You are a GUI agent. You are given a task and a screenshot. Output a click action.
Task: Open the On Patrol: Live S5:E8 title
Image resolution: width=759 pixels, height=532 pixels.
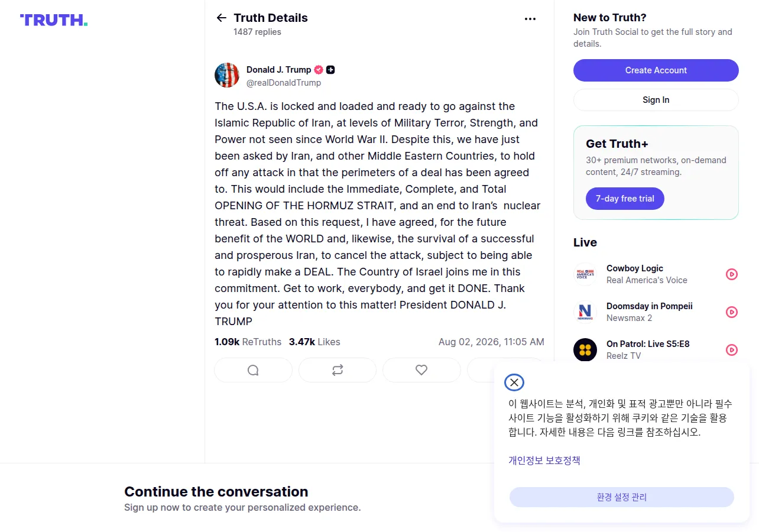coord(648,344)
